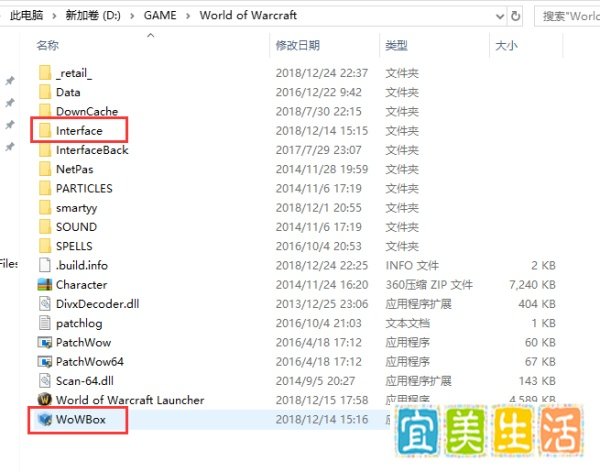Select the Interface folder icon
The height and width of the screenshot is (472, 600).
coord(45,131)
